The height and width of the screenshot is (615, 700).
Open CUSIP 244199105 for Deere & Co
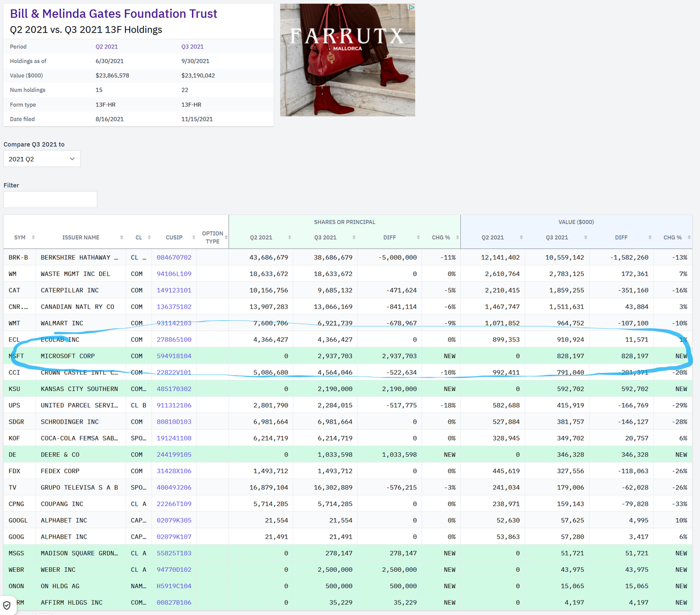click(174, 455)
